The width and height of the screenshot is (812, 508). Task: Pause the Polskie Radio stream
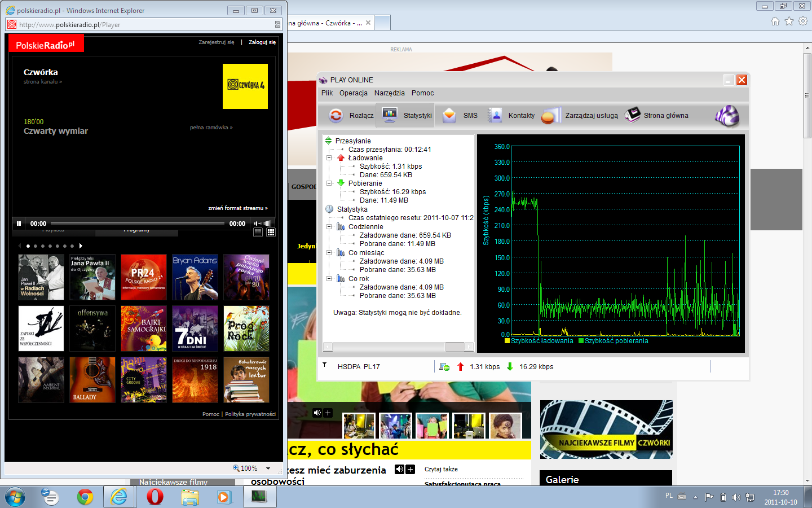click(x=19, y=224)
